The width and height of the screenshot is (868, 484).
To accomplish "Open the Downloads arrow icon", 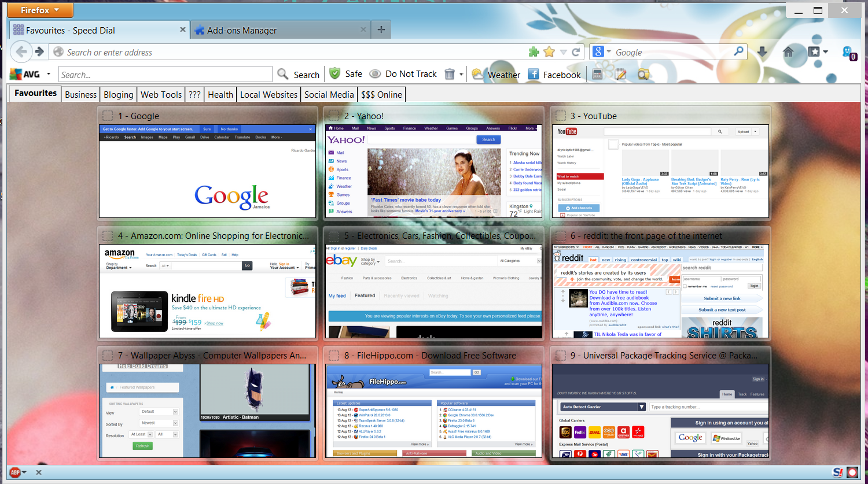I will tap(763, 52).
